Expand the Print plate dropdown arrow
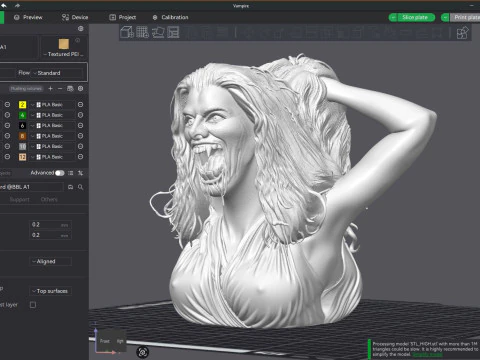Screen dimensions: 480x360 445,17
